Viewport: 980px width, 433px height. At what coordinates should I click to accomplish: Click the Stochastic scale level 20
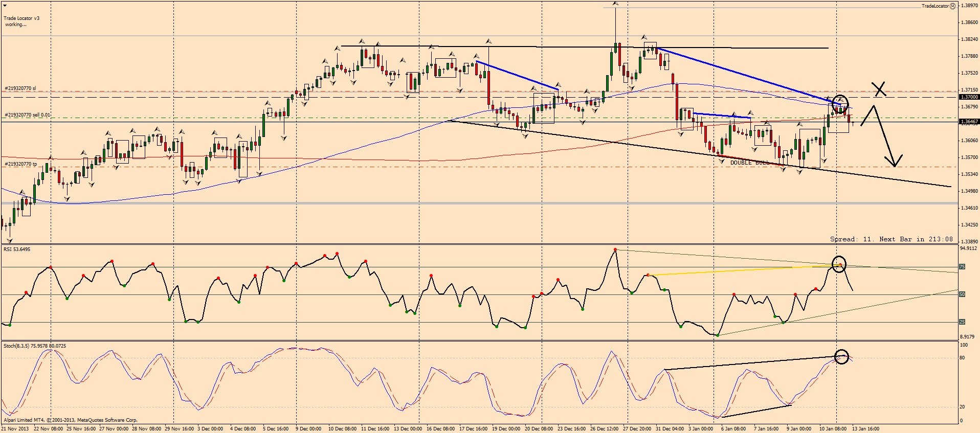coord(963,407)
